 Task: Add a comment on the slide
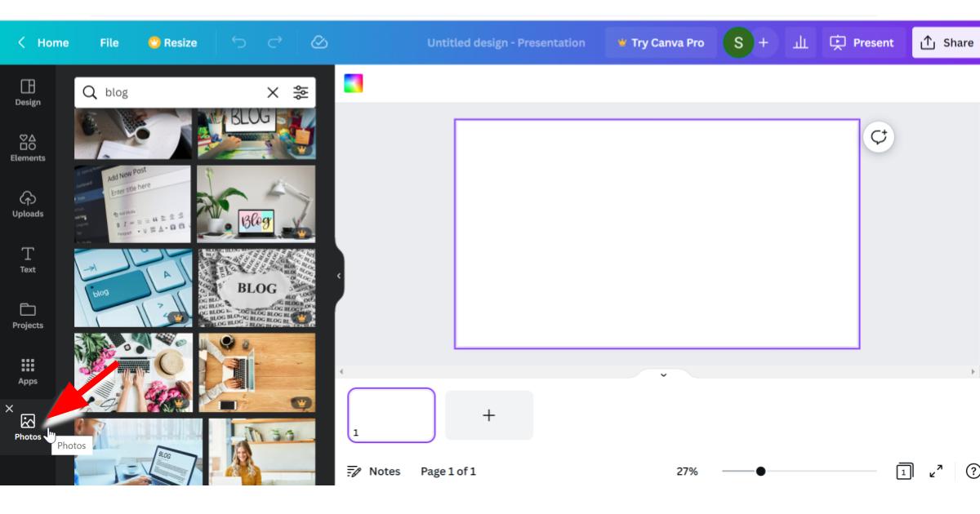click(x=879, y=137)
